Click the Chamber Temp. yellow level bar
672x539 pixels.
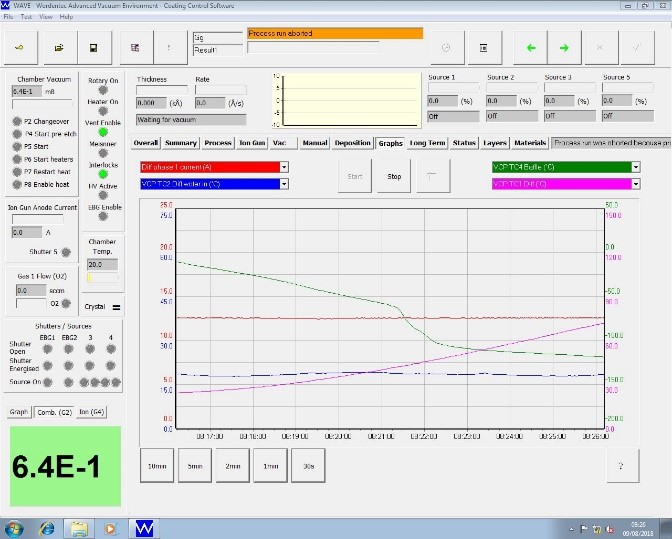pyautogui.click(x=89, y=278)
